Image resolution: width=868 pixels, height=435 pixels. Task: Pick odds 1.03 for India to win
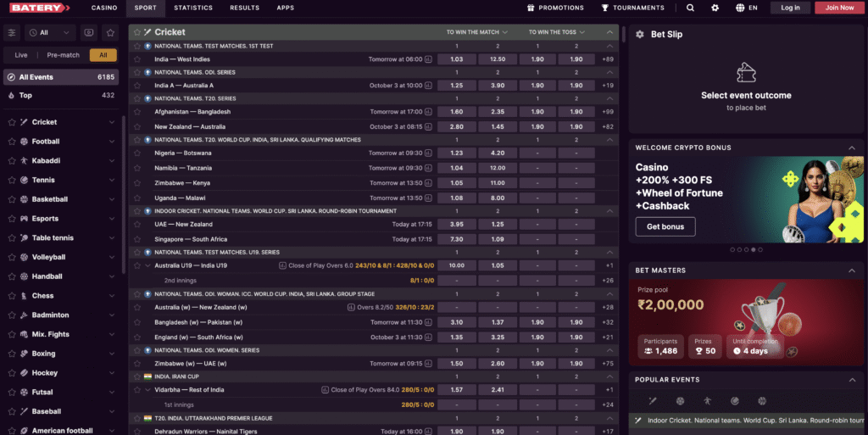pos(456,59)
